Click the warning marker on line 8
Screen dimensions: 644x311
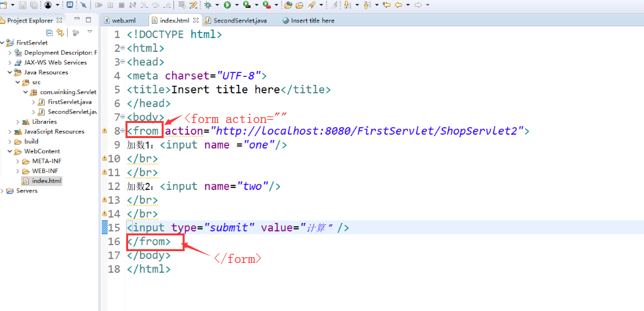[x=104, y=131]
